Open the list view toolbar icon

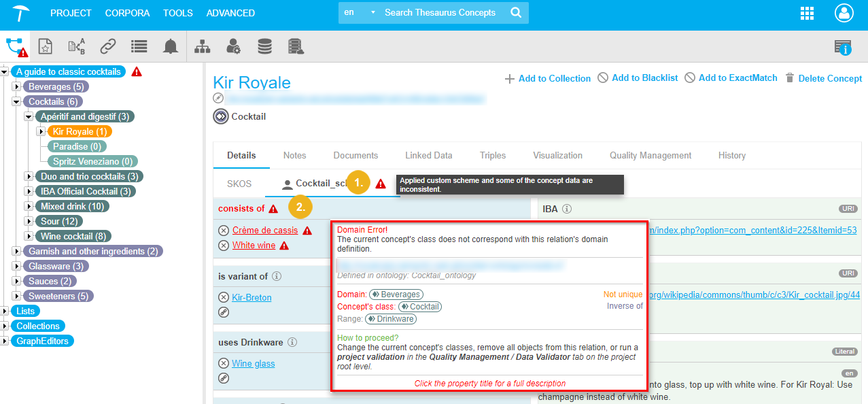coord(139,46)
